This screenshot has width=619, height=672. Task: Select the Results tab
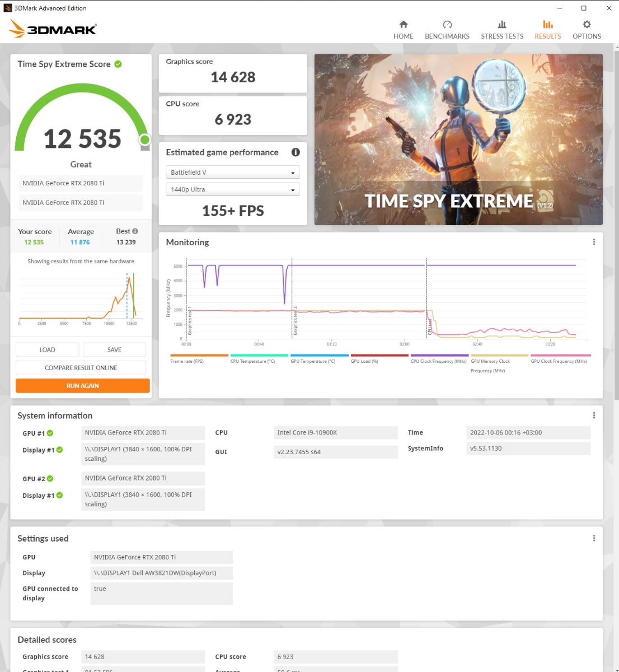coord(547,30)
